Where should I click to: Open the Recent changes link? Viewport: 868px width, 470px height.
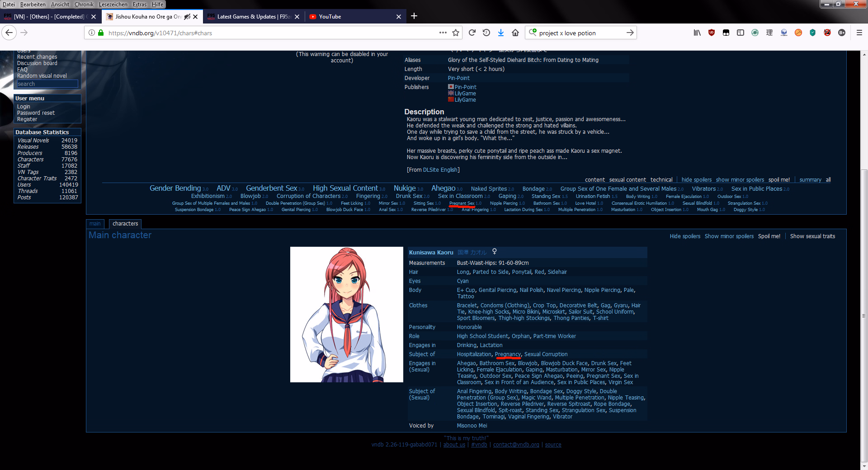click(x=37, y=57)
